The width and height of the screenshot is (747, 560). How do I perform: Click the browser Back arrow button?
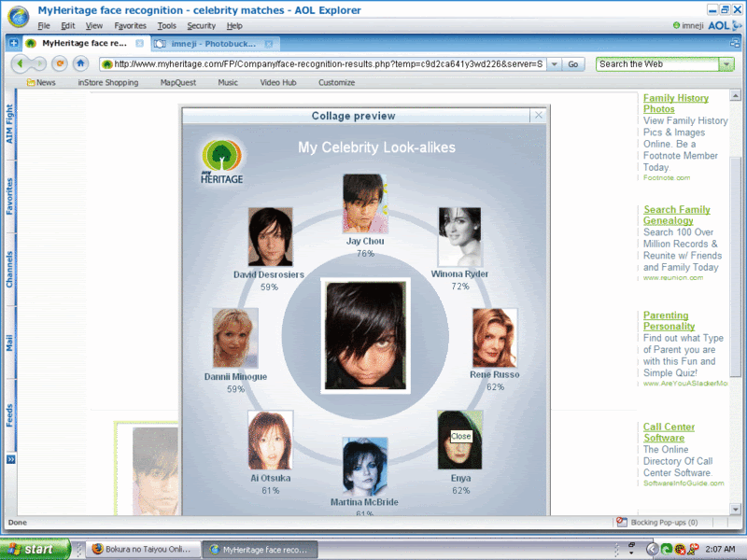point(21,63)
